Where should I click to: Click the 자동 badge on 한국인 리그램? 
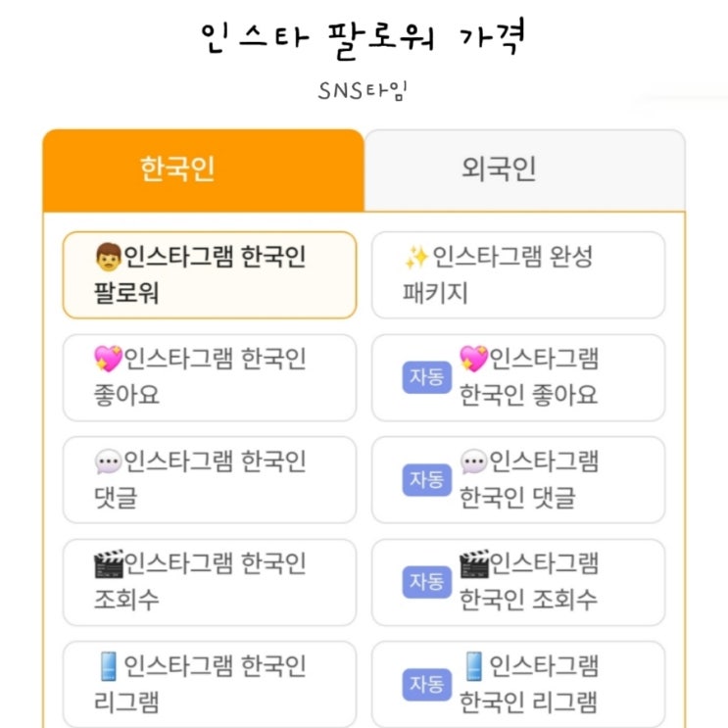[426, 684]
